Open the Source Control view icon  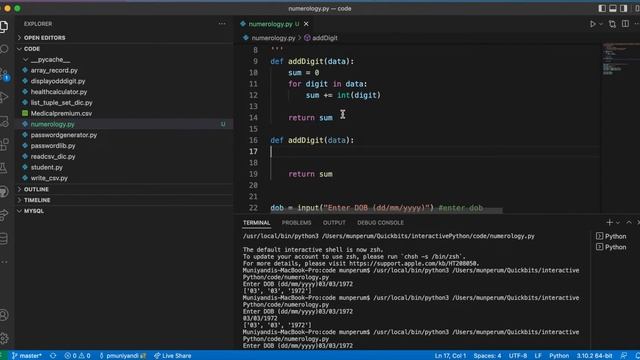click(4, 74)
